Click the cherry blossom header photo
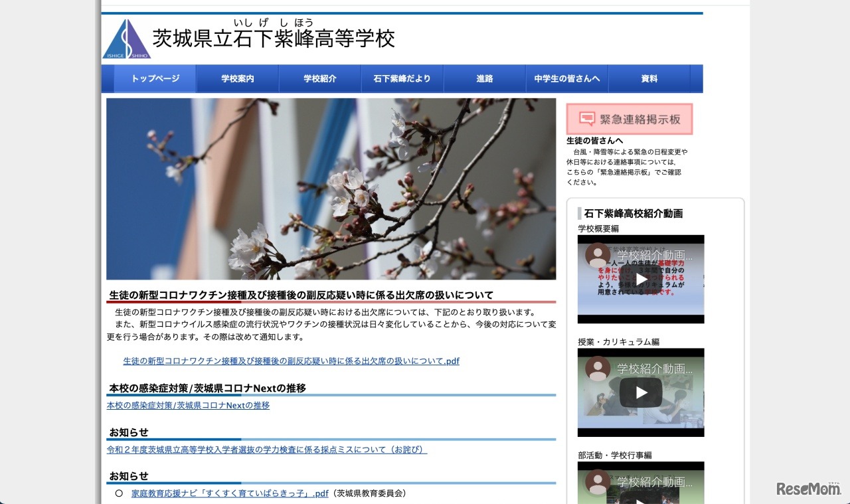This screenshot has height=504, width=850. [x=331, y=189]
